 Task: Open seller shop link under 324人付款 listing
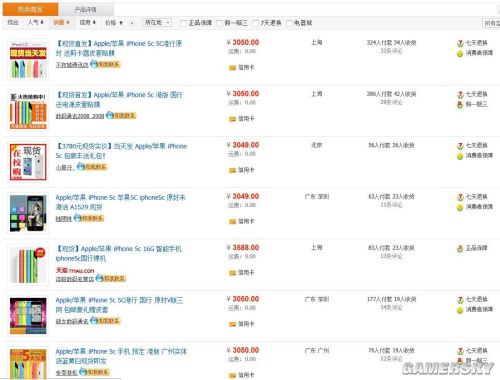pos(72,65)
